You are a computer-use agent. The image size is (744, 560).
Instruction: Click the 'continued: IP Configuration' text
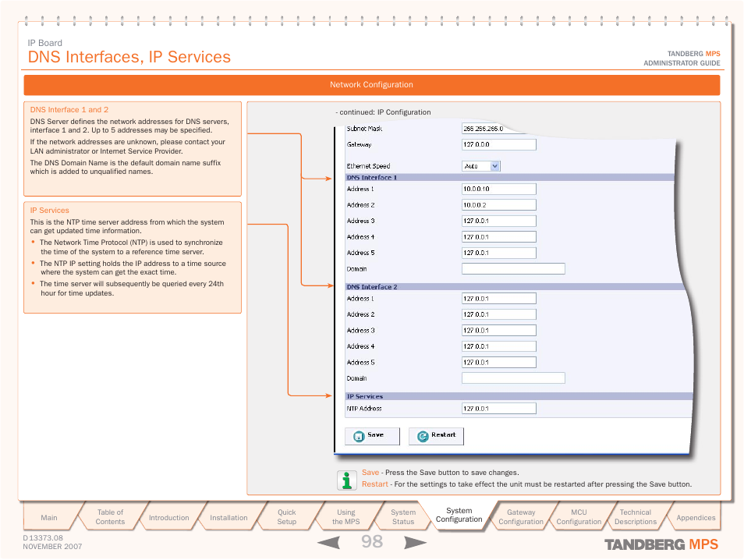pyautogui.click(x=384, y=112)
